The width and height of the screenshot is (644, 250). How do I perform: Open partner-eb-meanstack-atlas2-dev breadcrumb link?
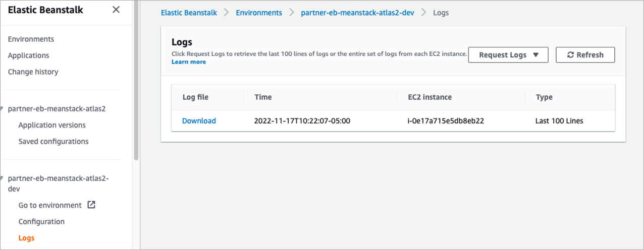pos(357,13)
